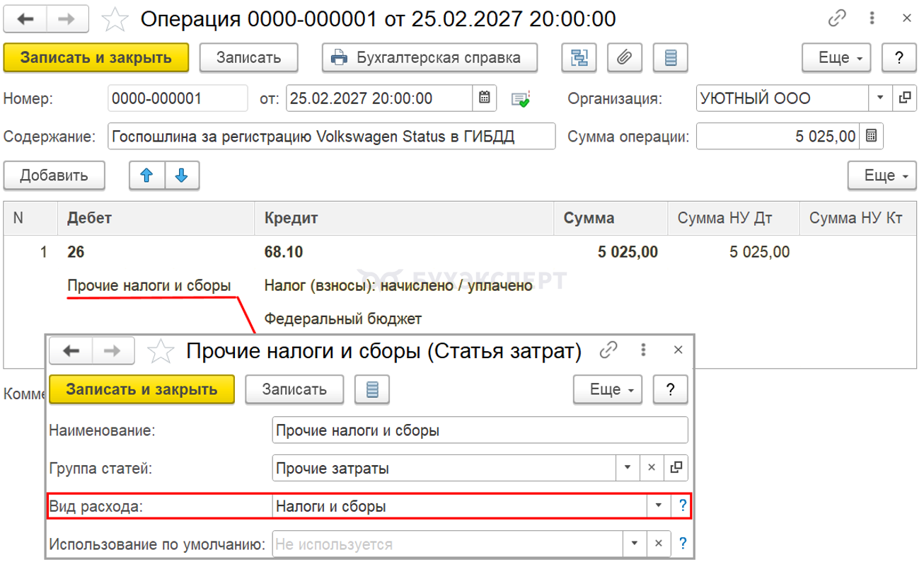The width and height of the screenshot is (924, 562).
Task: Go back in the Статья затрат dialog
Action: [72, 350]
